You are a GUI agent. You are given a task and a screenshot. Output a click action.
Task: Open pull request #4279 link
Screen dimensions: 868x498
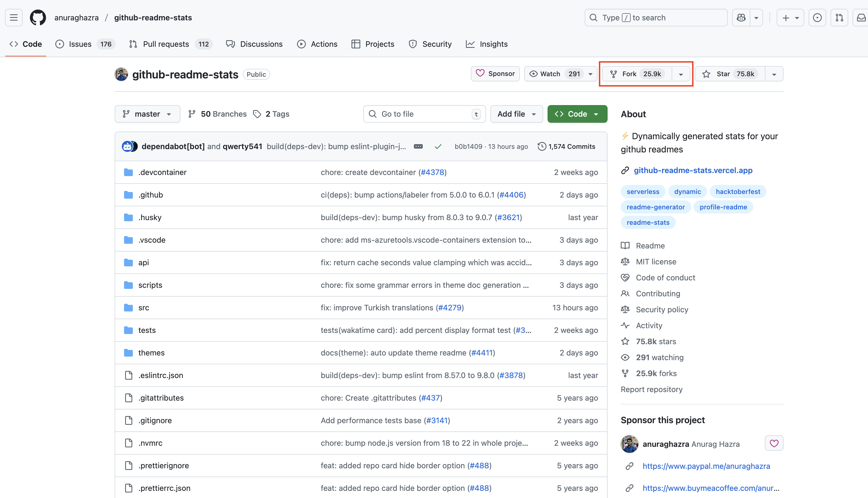450,308
